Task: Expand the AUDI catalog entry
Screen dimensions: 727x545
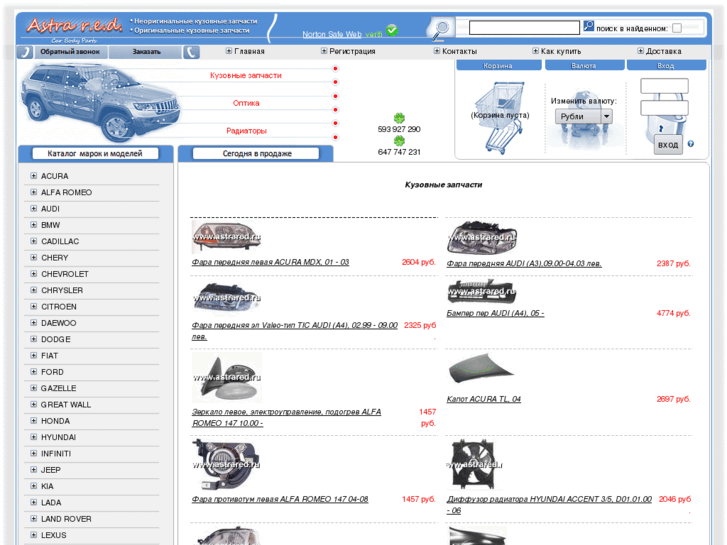Action: coord(33,209)
